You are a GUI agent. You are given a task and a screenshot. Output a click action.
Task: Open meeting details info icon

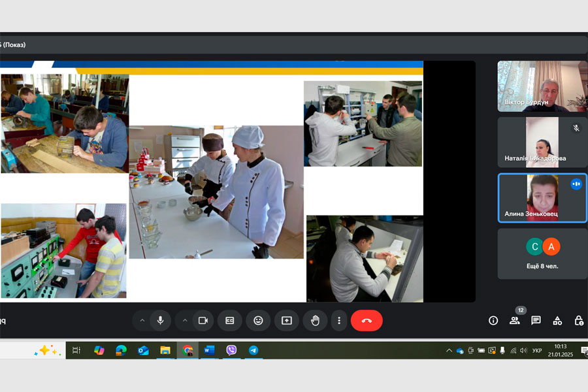pos(493,321)
